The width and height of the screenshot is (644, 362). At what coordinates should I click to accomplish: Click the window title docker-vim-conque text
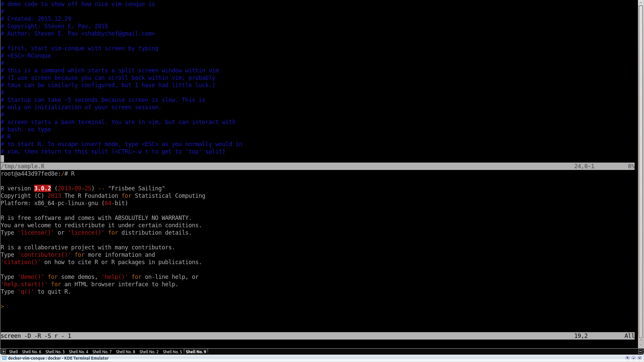[x=58, y=358]
